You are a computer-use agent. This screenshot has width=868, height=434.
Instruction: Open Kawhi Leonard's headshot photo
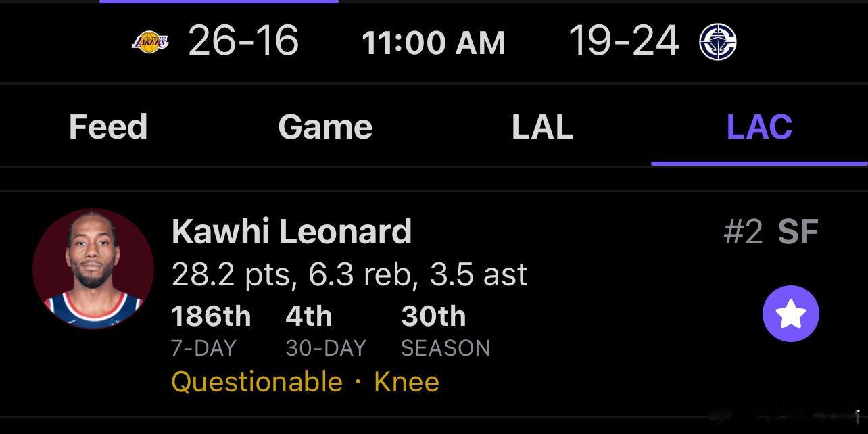point(93,269)
